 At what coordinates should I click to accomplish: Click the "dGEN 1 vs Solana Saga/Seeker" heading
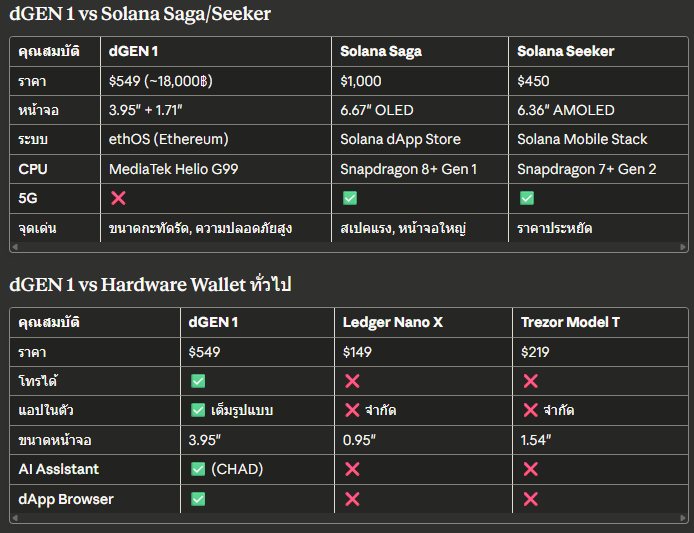[x=140, y=14]
